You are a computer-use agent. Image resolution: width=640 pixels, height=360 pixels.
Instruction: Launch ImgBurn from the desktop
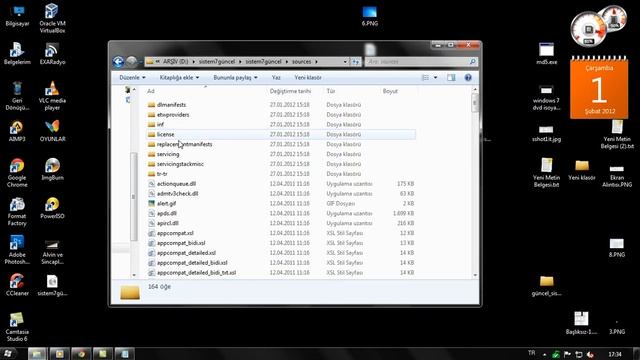pos(52,169)
